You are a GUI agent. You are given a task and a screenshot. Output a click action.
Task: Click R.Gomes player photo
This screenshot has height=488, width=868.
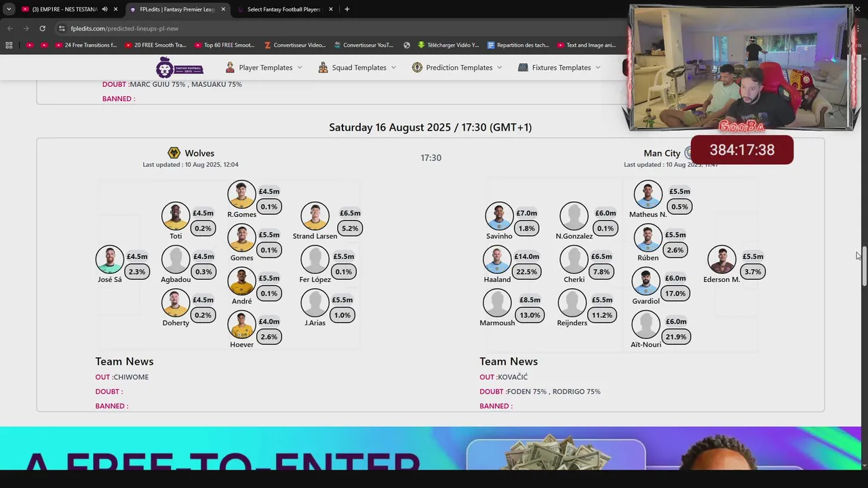pos(241,195)
